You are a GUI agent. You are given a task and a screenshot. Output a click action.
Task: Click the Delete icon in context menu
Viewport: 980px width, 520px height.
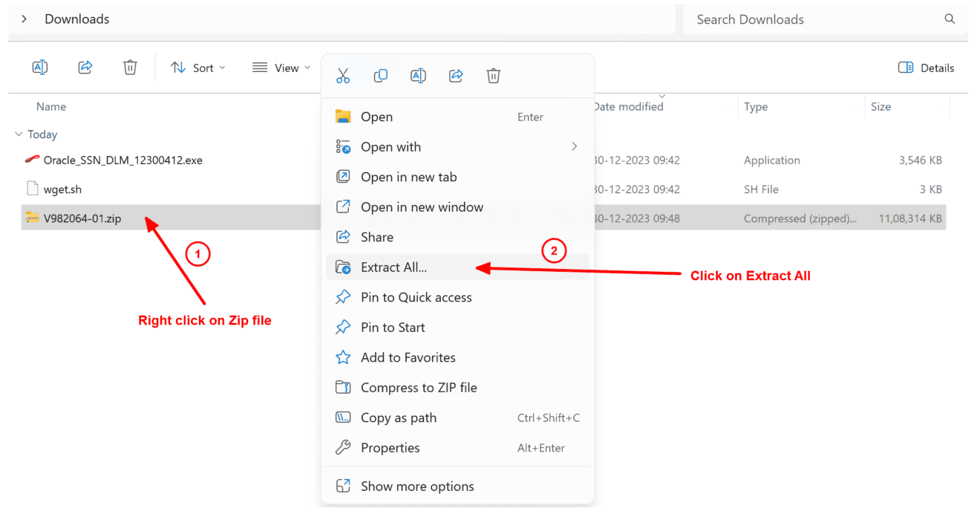coord(493,75)
